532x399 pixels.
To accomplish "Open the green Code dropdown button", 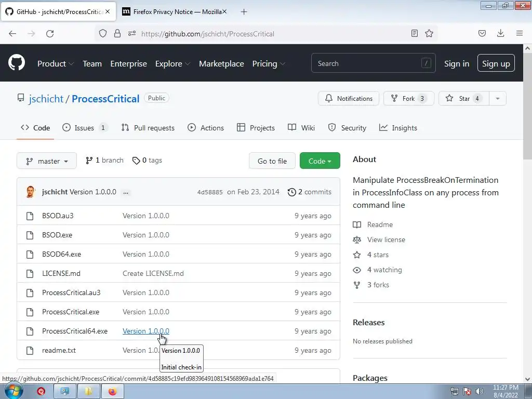I will 320,161.
